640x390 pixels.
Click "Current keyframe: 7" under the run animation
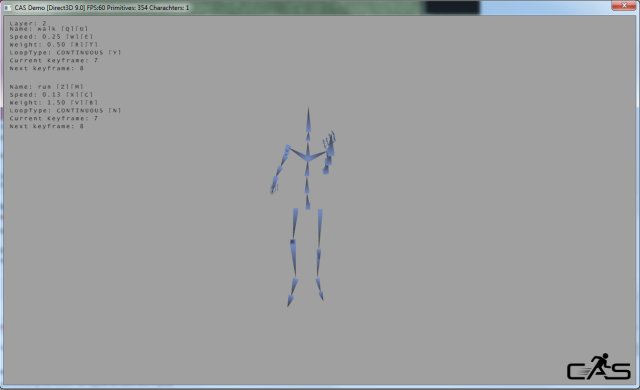[53, 118]
